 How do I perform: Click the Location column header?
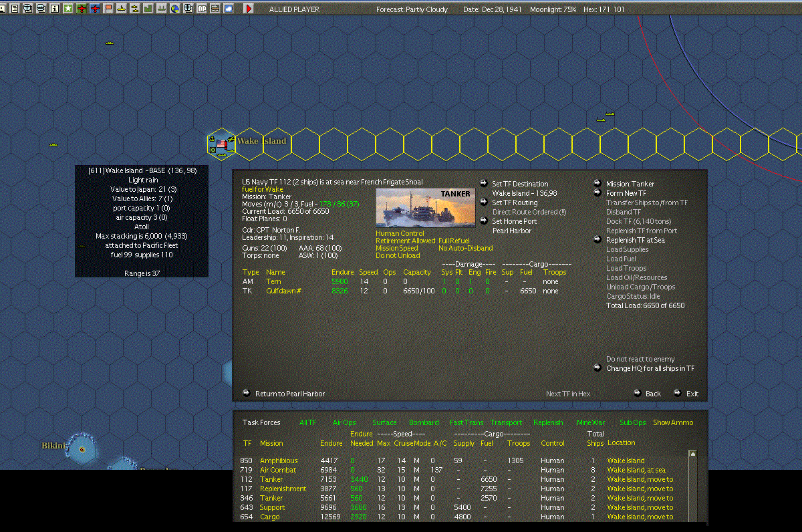(621, 442)
